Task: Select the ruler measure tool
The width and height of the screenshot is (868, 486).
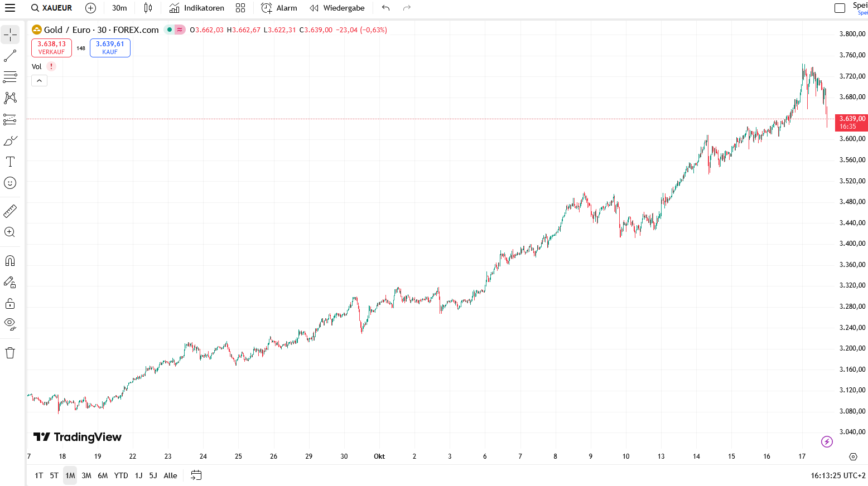Action: coord(10,211)
